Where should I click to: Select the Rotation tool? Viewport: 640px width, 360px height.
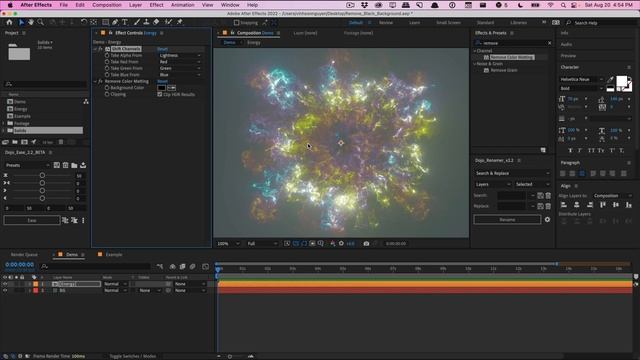[84, 22]
